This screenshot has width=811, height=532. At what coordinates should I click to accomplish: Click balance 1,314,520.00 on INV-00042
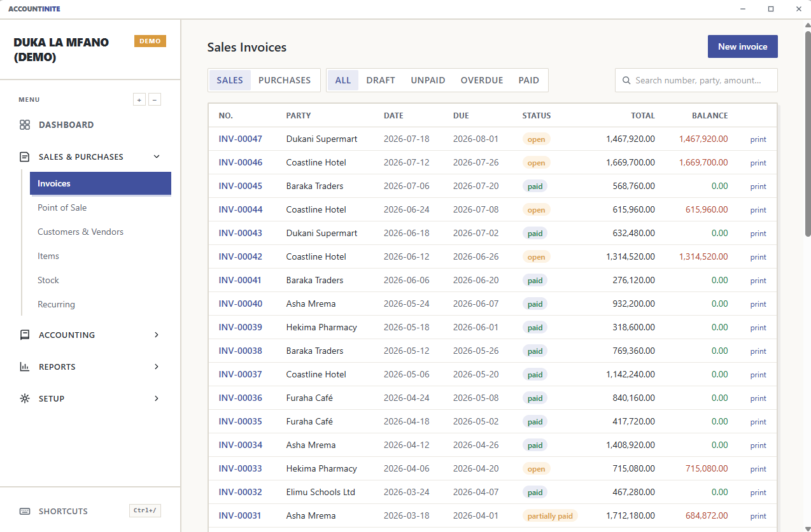[703, 256]
